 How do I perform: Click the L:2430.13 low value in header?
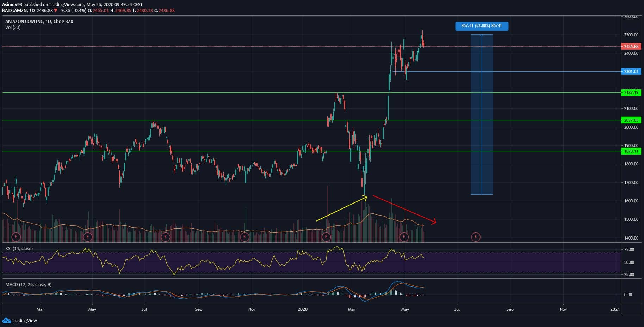coord(143,10)
